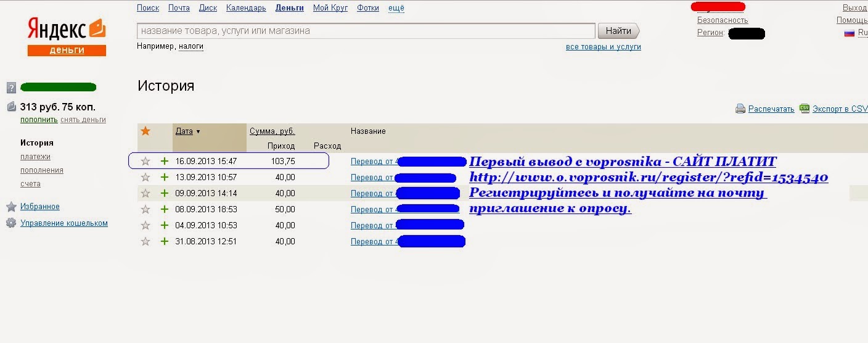Click the Favorites star icon in sidebar
This screenshot has height=343, width=868.
click(11, 207)
